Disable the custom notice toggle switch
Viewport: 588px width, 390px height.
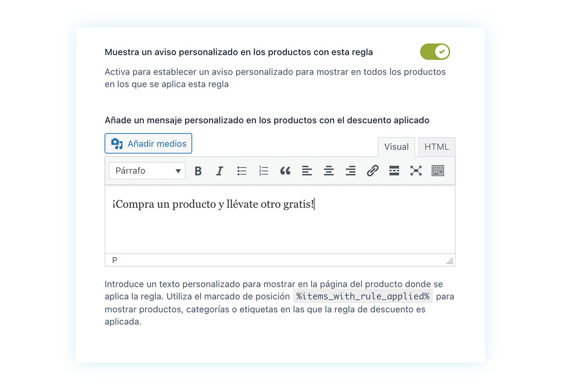435,52
